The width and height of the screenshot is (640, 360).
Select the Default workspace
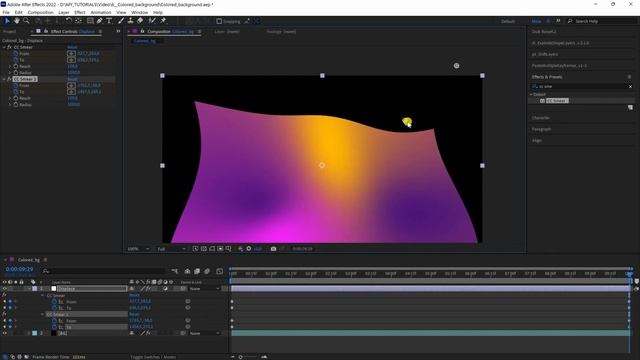point(508,21)
